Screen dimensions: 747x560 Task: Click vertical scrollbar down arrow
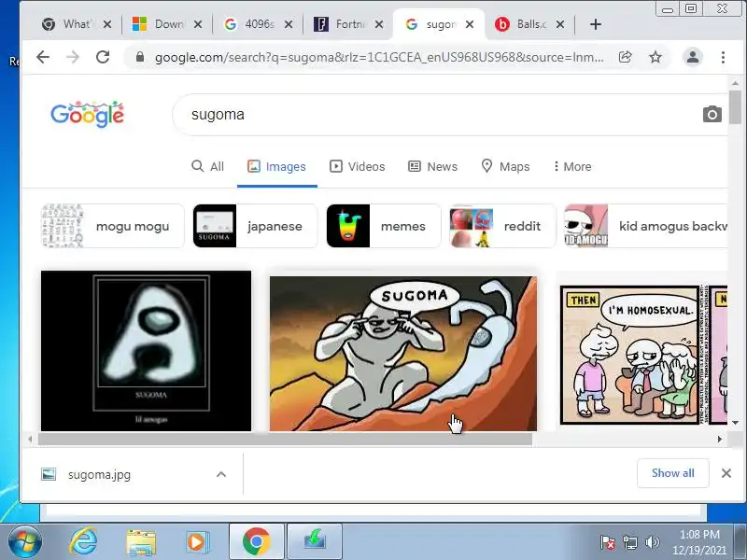[735, 423]
